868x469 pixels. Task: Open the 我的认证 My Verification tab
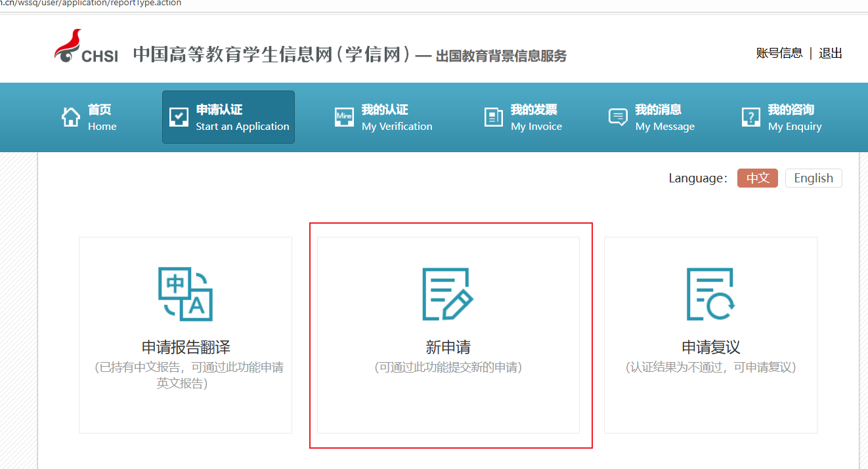pyautogui.click(x=397, y=117)
